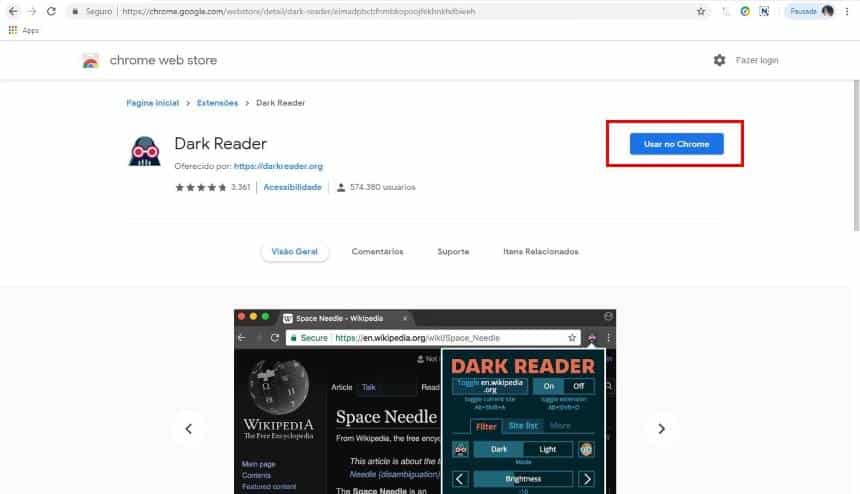
Task: Click the Dark Reader extension icon
Action: click(x=144, y=151)
